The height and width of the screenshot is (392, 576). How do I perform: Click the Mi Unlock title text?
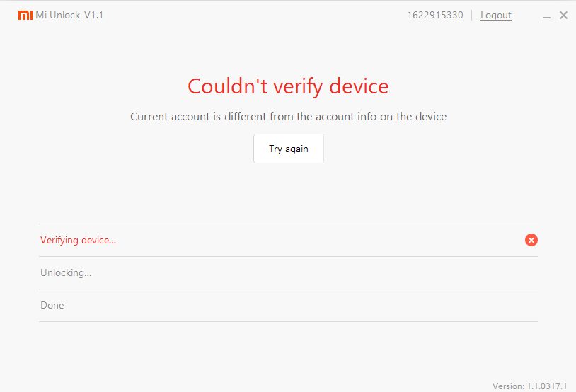click(58, 15)
